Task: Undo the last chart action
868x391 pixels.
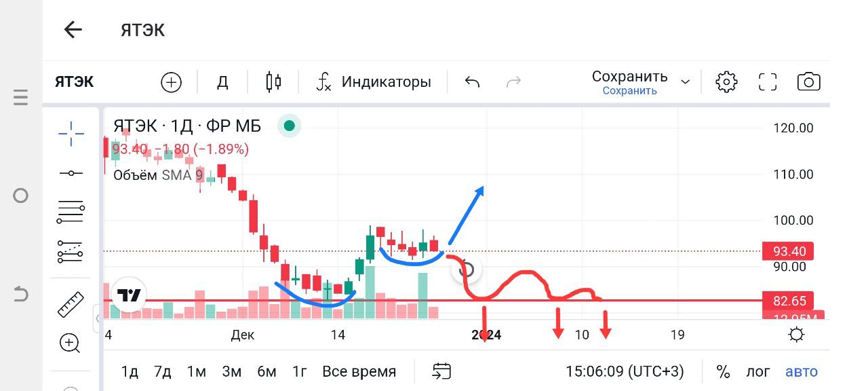Action: click(472, 82)
